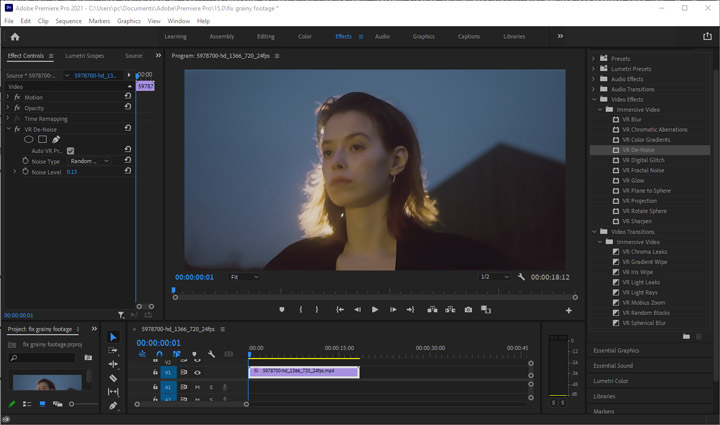Click the Extract button
Viewport: 720px width, 425px height.
(x=450, y=310)
